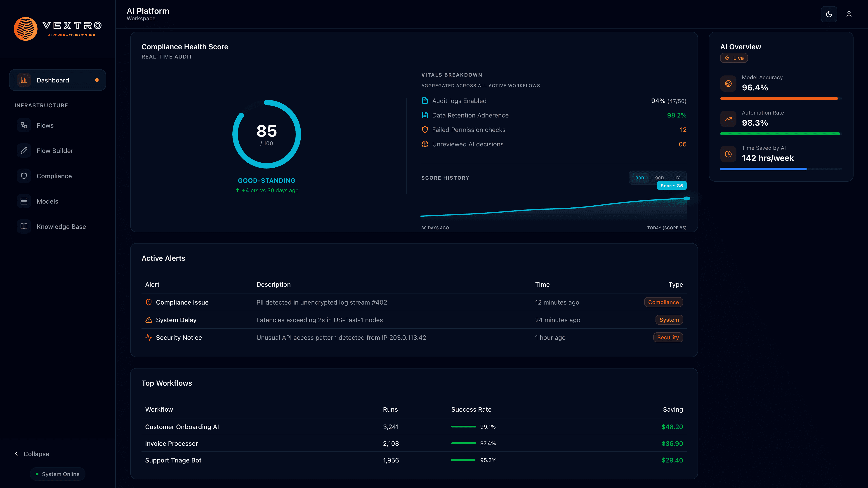Viewport: 868px width, 488px height.
Task: Select the 1Y score history range
Action: point(677,178)
